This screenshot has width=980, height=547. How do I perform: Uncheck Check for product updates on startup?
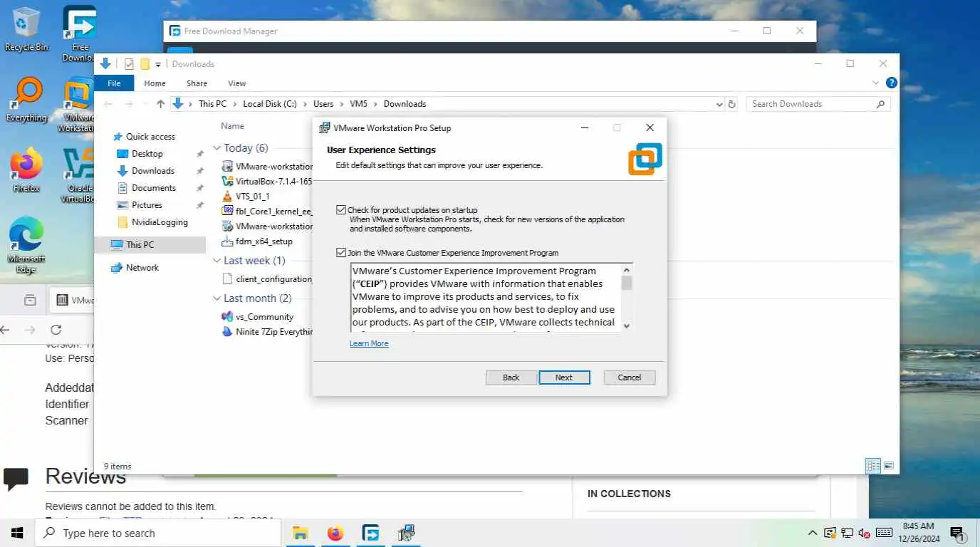click(341, 210)
